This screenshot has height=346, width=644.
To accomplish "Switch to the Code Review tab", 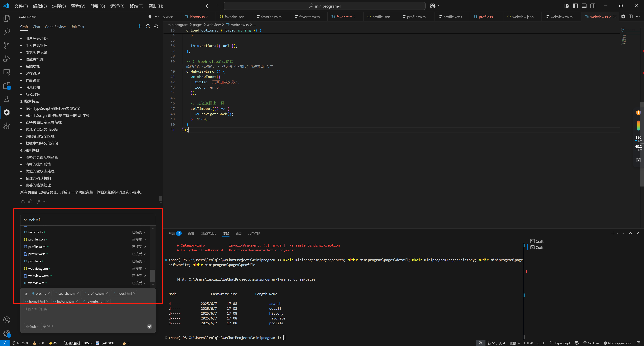I will 55,27.
